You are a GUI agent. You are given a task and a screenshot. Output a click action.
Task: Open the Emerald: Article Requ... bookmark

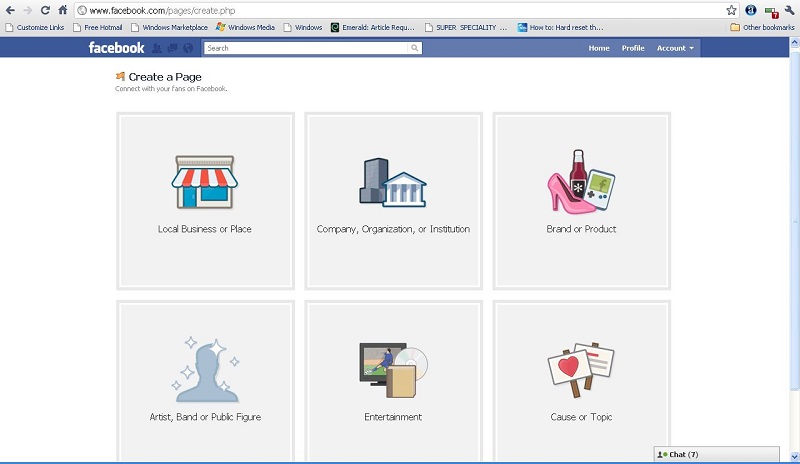(373, 28)
